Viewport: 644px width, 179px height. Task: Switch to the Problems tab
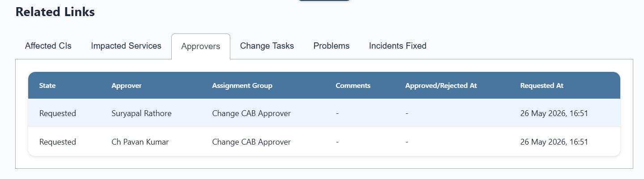pyautogui.click(x=331, y=46)
